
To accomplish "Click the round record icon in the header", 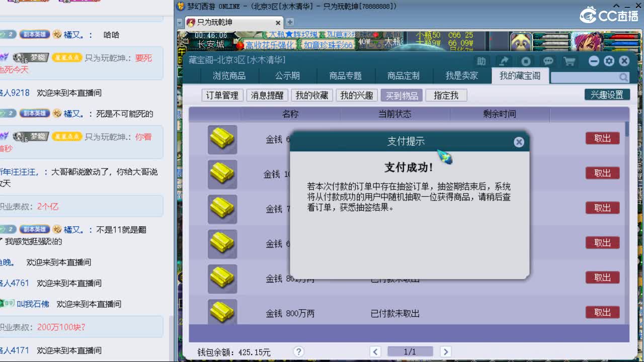I will (x=526, y=61).
